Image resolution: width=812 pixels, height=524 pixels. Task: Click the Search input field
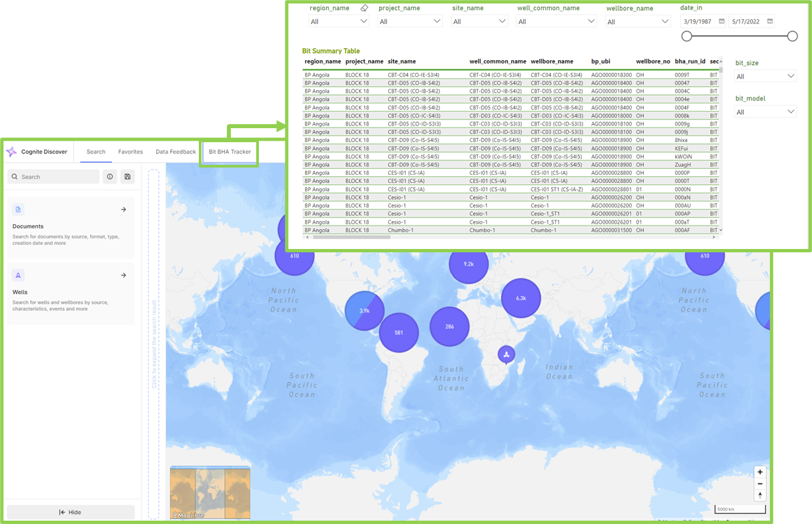click(53, 177)
